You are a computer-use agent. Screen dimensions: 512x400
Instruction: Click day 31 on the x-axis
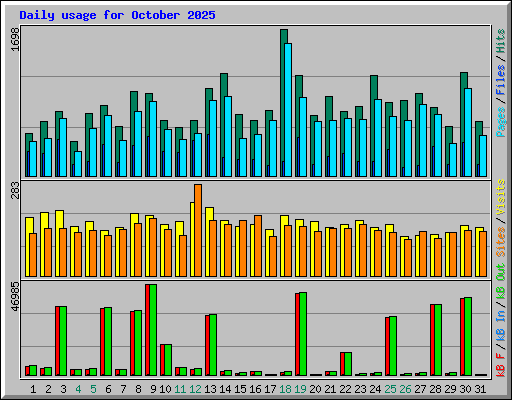click(x=480, y=389)
